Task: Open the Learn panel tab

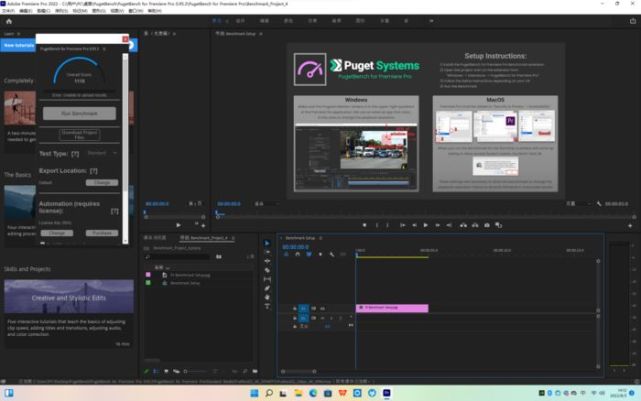Action: [9, 34]
